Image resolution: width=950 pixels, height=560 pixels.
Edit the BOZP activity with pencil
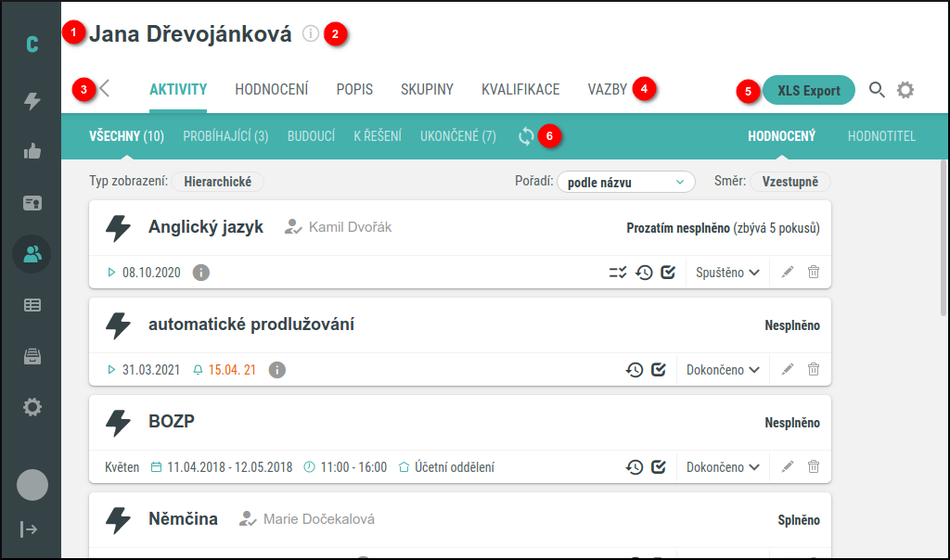[x=788, y=467]
